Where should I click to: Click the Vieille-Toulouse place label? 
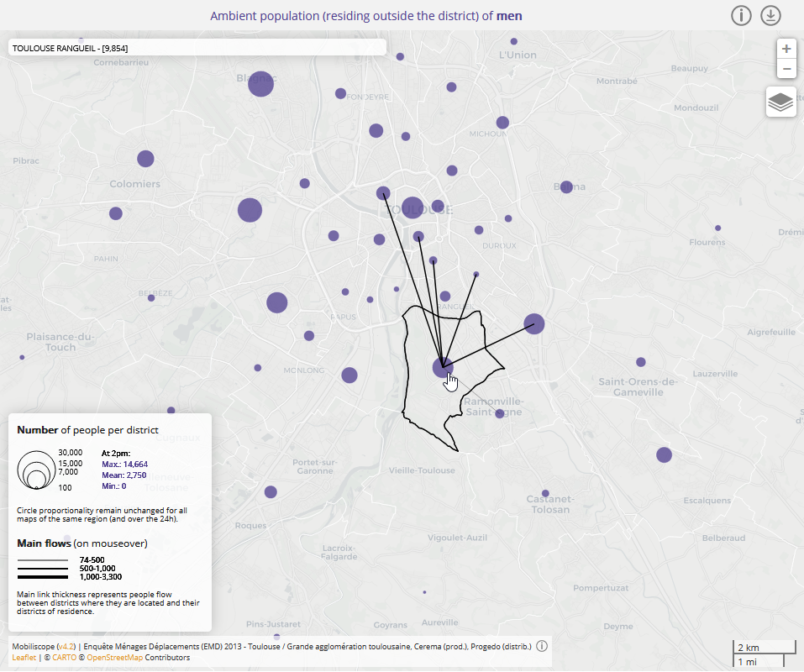click(x=422, y=470)
